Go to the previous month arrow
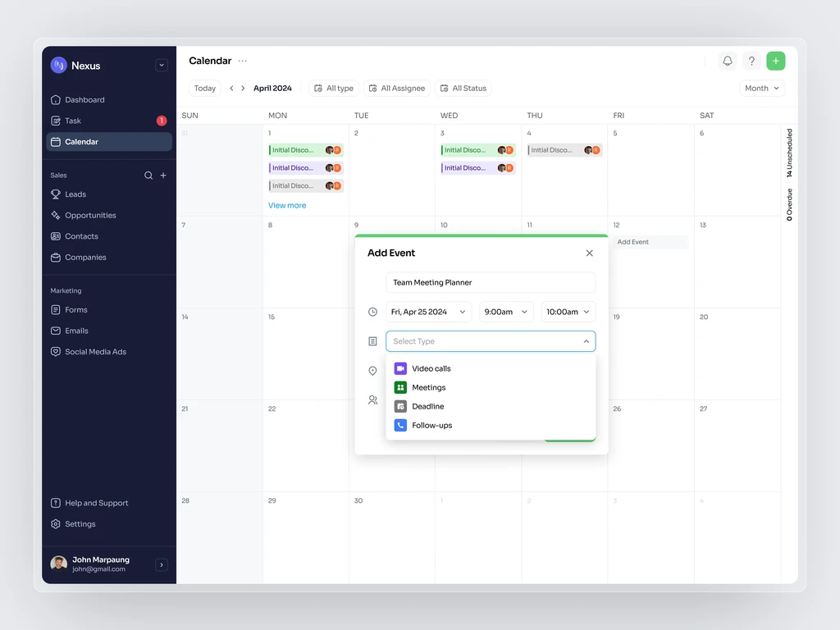 click(x=231, y=89)
